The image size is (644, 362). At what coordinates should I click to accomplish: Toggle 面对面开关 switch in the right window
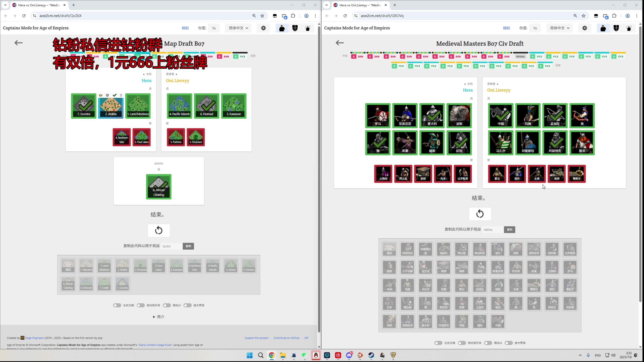click(x=462, y=343)
